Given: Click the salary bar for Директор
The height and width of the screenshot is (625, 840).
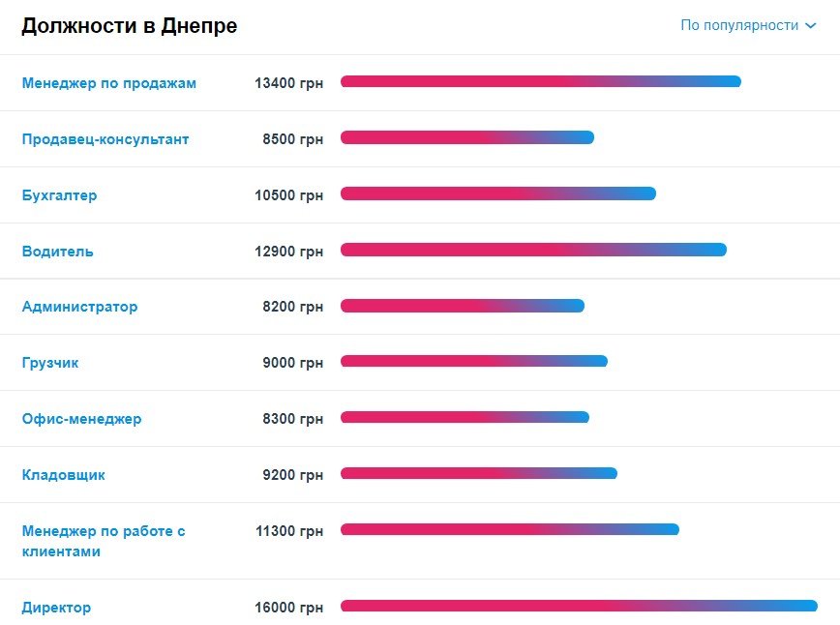Looking at the screenshot, I should (579, 606).
